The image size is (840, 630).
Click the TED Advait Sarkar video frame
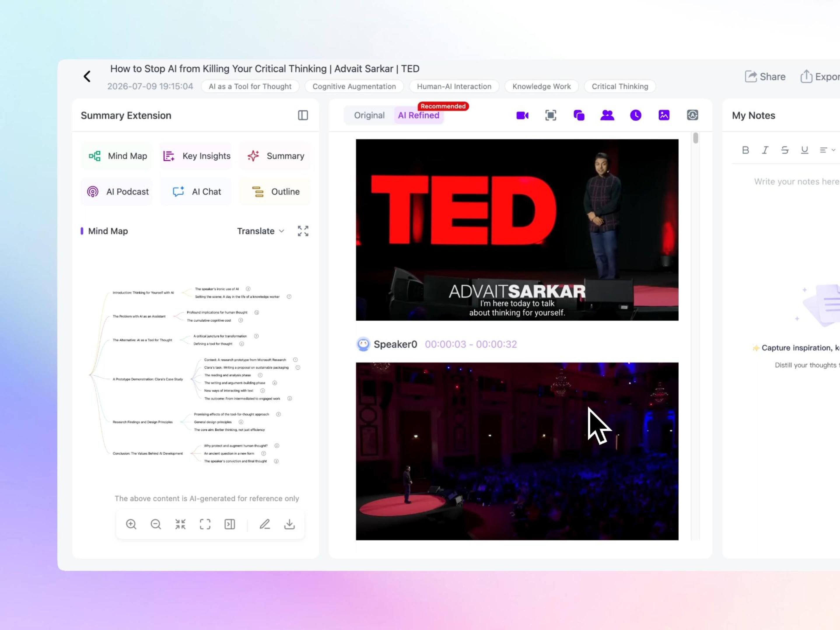(x=517, y=230)
